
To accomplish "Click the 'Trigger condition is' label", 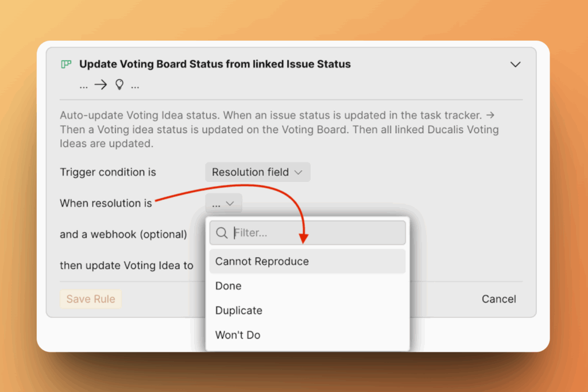I will 108,172.
